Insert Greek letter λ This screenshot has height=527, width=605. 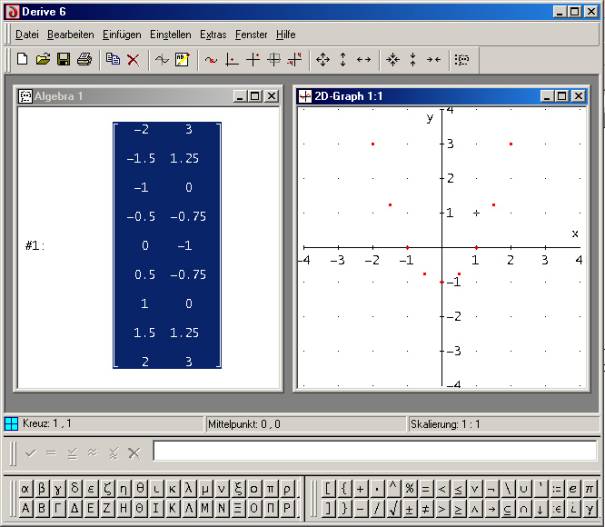pos(189,489)
